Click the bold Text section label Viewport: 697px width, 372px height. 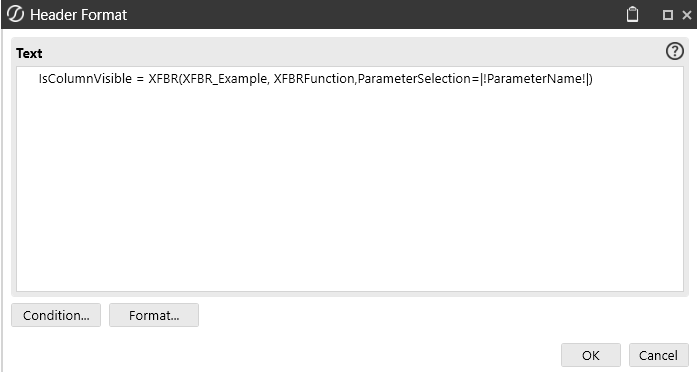(x=29, y=53)
